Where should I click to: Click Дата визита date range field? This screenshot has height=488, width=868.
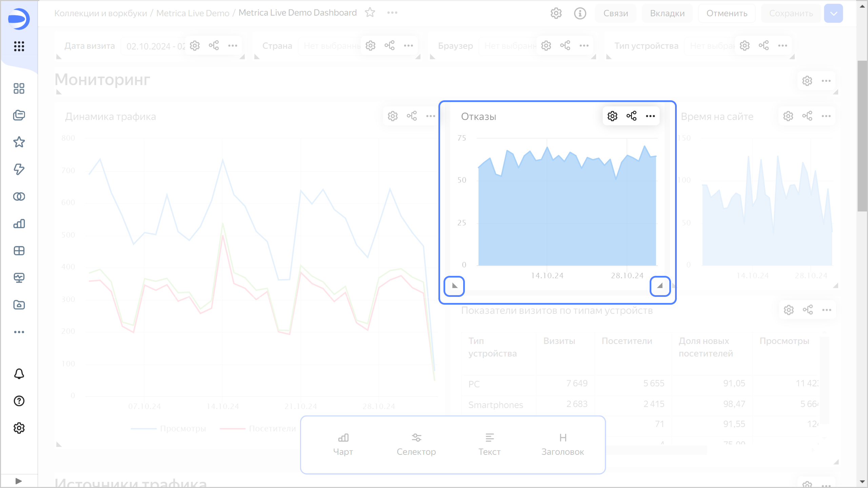[154, 46]
